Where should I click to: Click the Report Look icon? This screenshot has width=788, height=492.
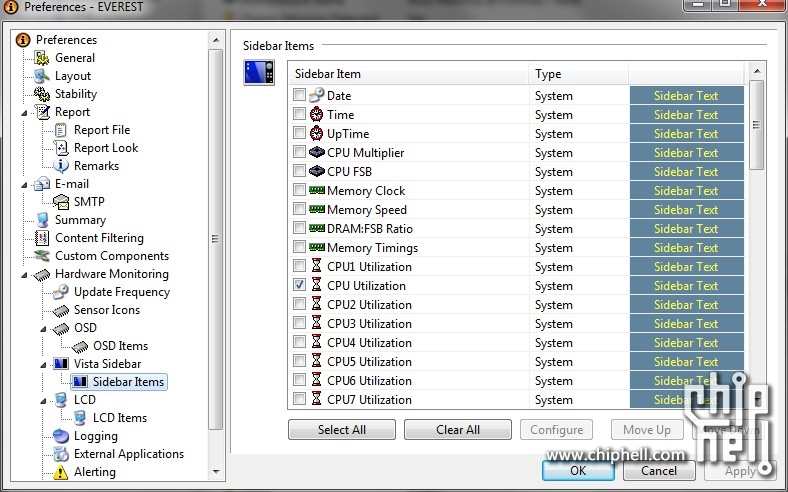[61, 148]
